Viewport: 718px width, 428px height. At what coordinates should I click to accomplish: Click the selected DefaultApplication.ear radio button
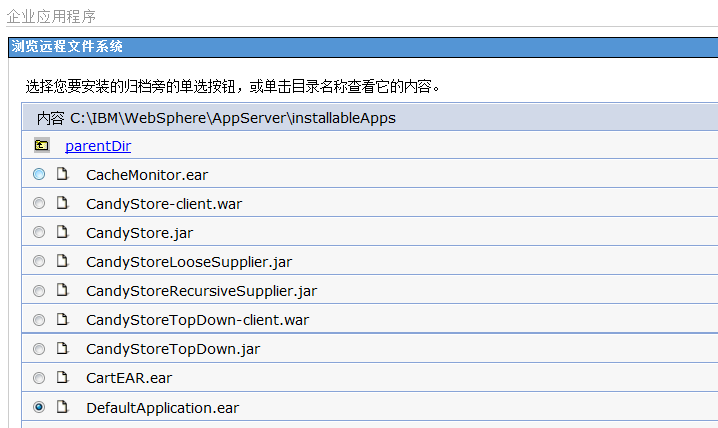coord(39,406)
